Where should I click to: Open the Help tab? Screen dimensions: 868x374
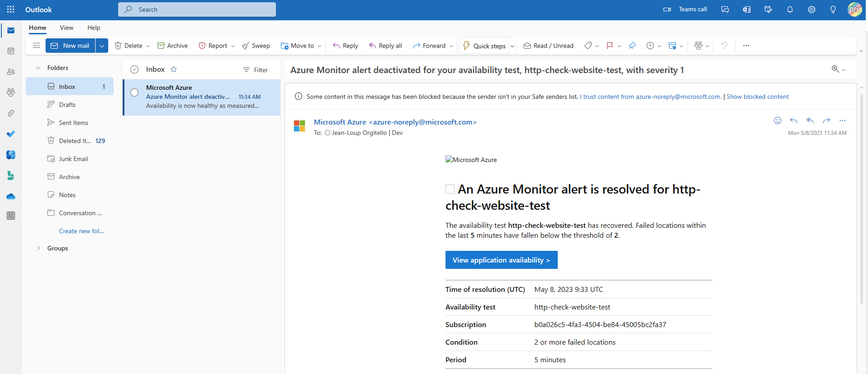point(94,28)
